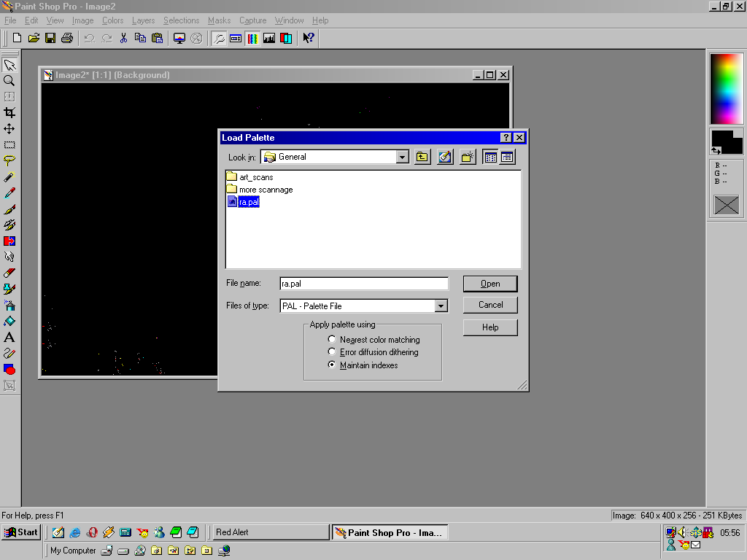Select the Crop tool
747x560 pixels.
[x=9, y=112]
